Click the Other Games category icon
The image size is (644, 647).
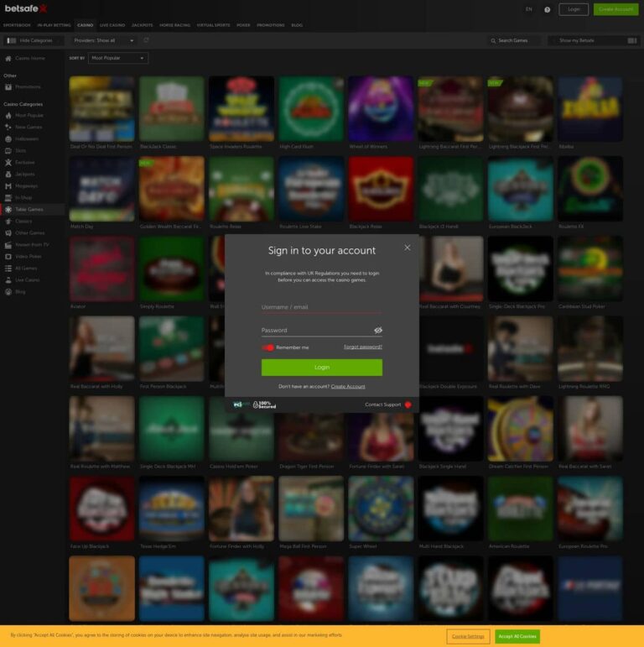(x=8, y=233)
